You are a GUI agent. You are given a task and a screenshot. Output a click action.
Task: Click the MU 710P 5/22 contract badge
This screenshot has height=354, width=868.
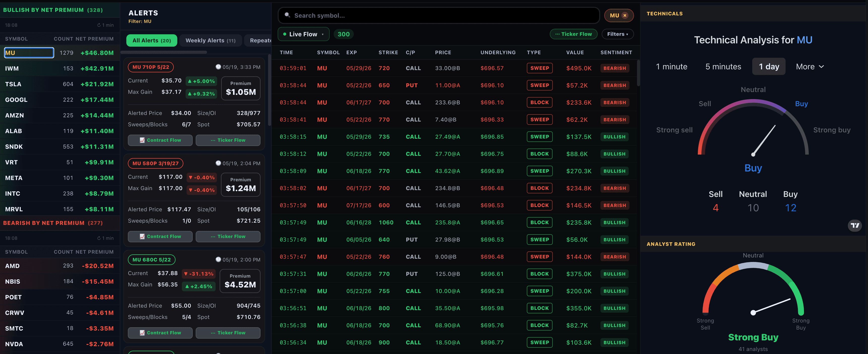pos(151,67)
